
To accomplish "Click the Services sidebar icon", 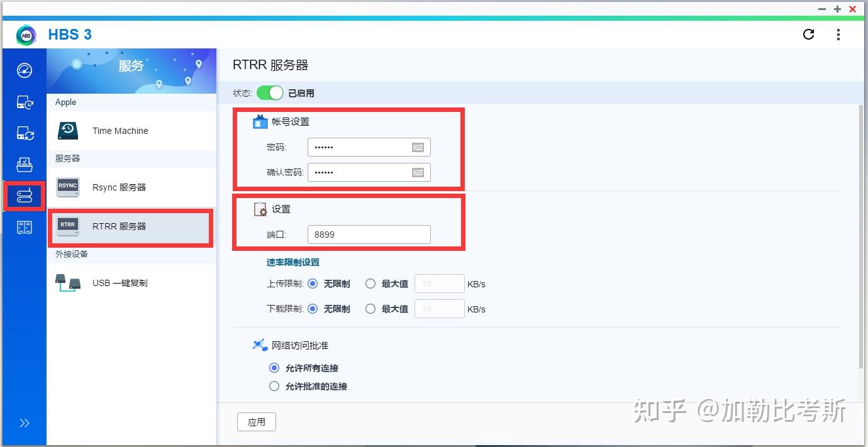I will tap(24, 196).
